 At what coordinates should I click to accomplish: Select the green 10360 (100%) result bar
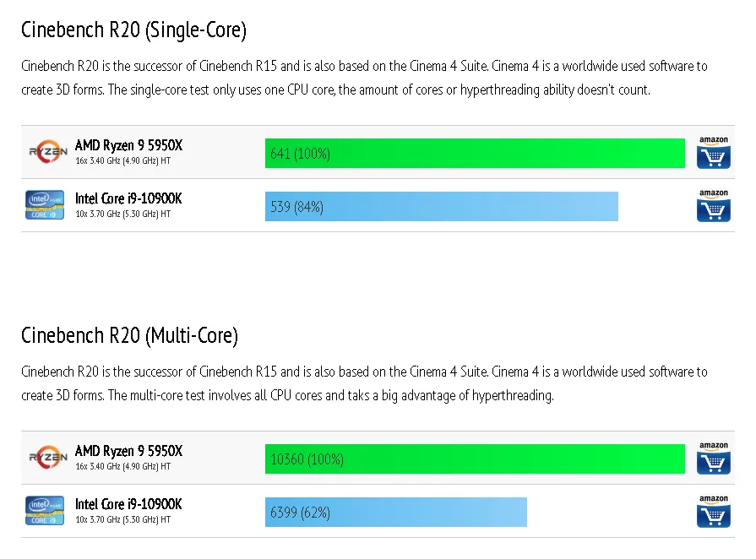(x=474, y=459)
